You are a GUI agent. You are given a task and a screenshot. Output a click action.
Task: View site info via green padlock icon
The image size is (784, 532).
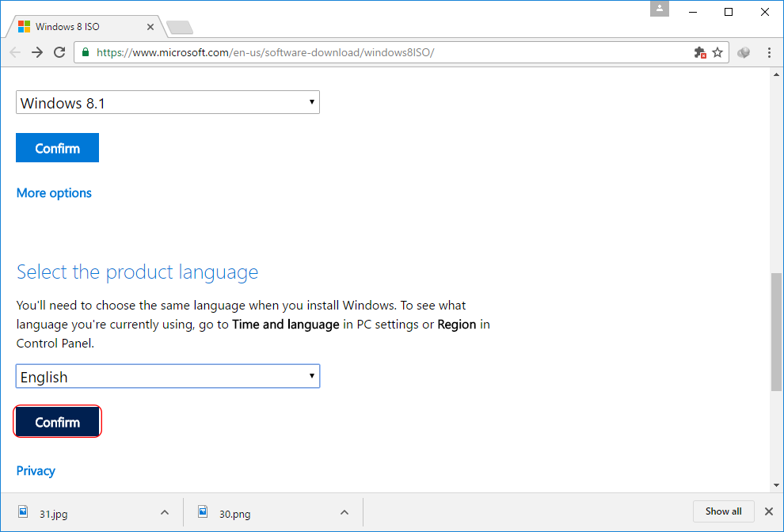pyautogui.click(x=86, y=52)
